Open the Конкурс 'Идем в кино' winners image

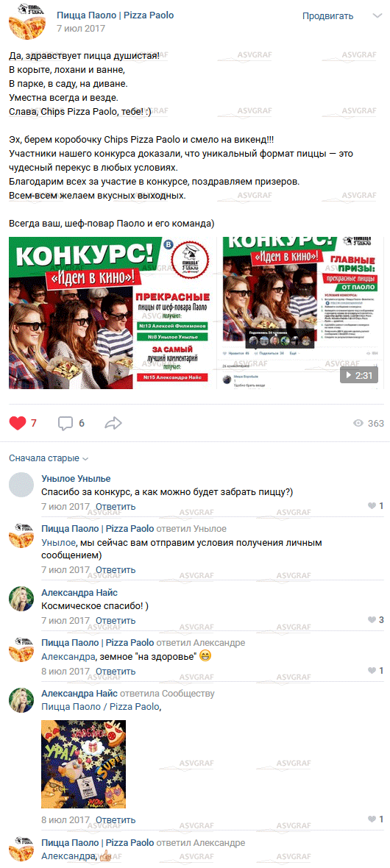point(114,313)
